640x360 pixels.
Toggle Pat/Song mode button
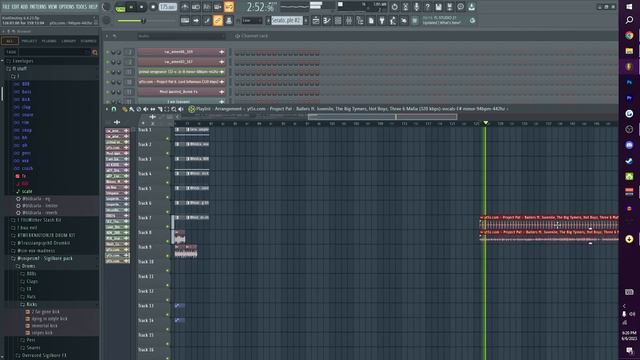[x=120, y=7]
